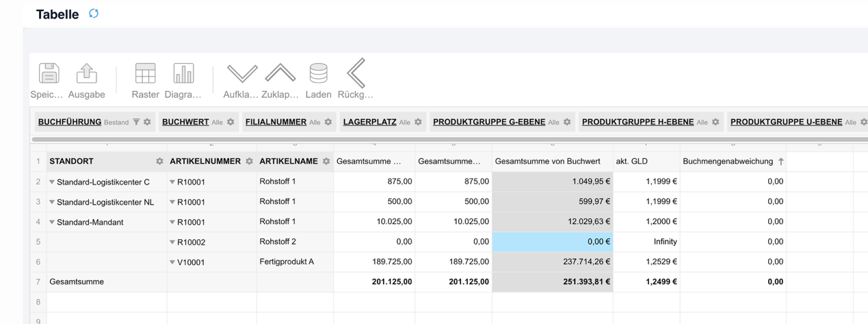Open the LAGERPLATZ filter field
Screen dimensions: 868x324
tap(369, 122)
